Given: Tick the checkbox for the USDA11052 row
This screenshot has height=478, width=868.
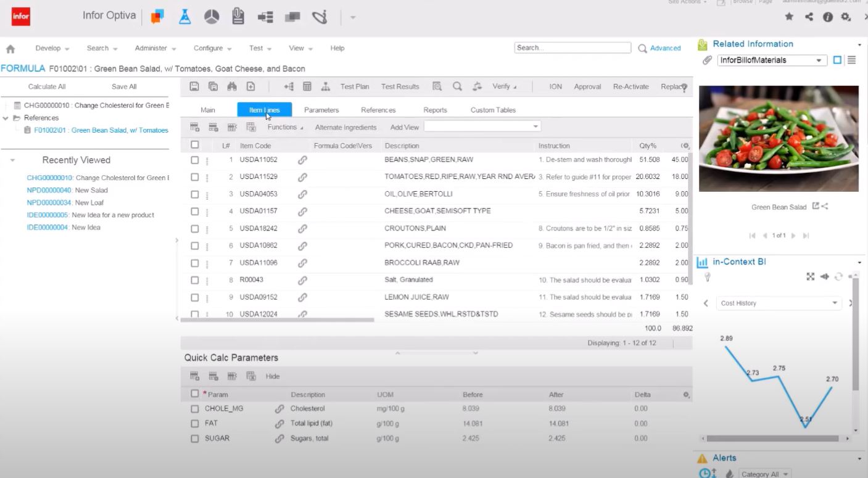Looking at the screenshot, I should [x=194, y=159].
